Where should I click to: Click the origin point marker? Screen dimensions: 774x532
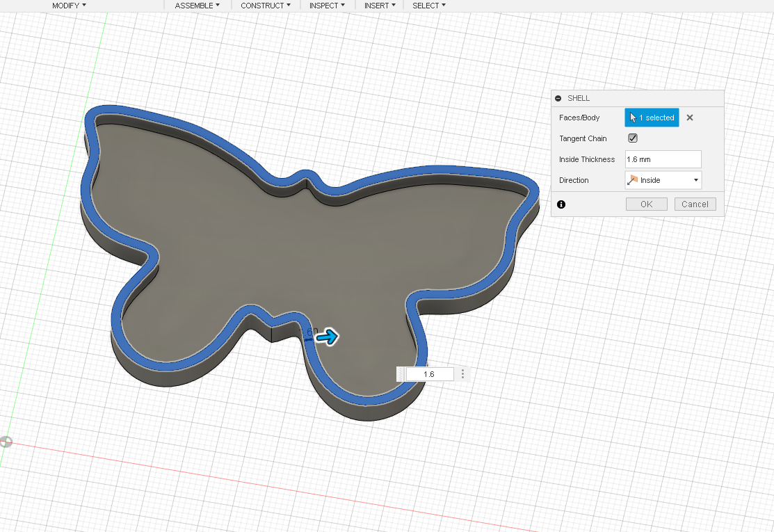point(6,442)
